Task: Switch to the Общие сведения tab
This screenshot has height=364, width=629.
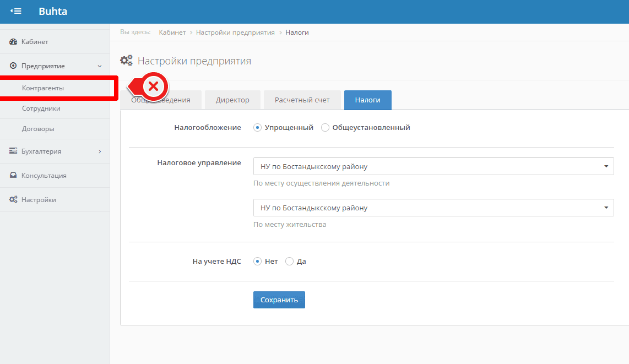Action: tap(161, 100)
